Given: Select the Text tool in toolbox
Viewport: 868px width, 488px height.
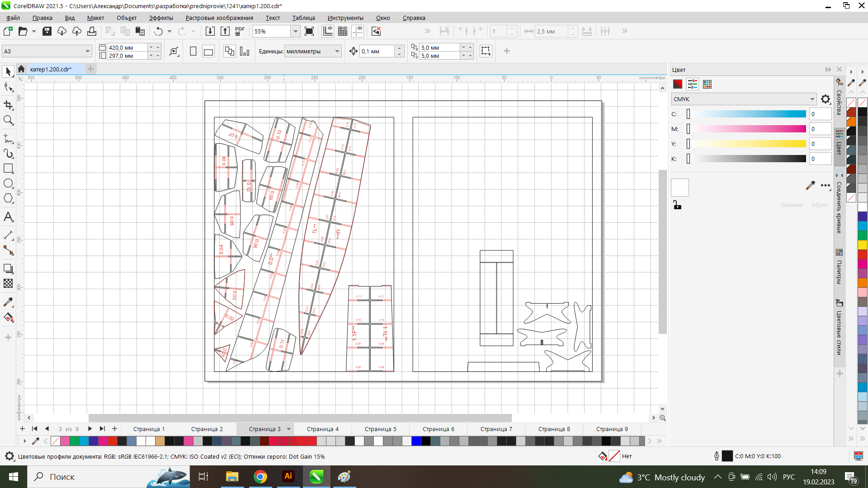Looking at the screenshot, I should click(8, 217).
